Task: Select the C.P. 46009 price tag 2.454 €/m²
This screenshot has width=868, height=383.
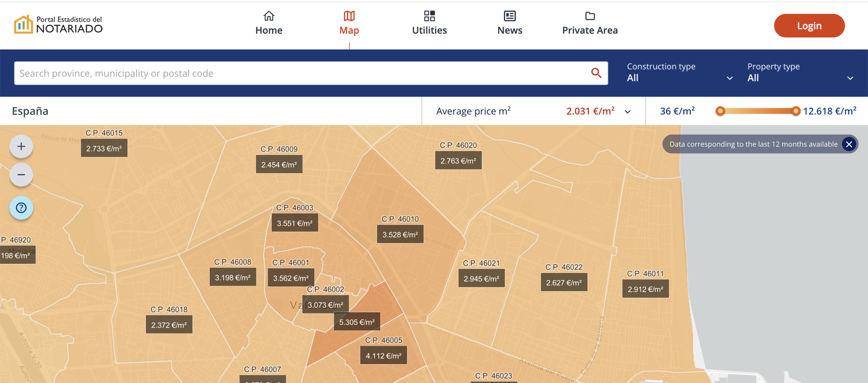Action: pos(279,164)
